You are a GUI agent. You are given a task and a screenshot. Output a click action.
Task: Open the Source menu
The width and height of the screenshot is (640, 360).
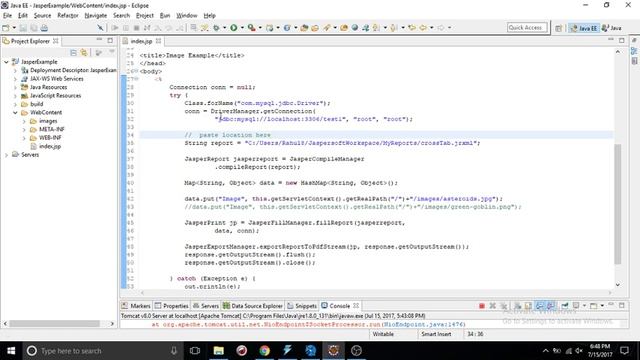(x=42, y=16)
